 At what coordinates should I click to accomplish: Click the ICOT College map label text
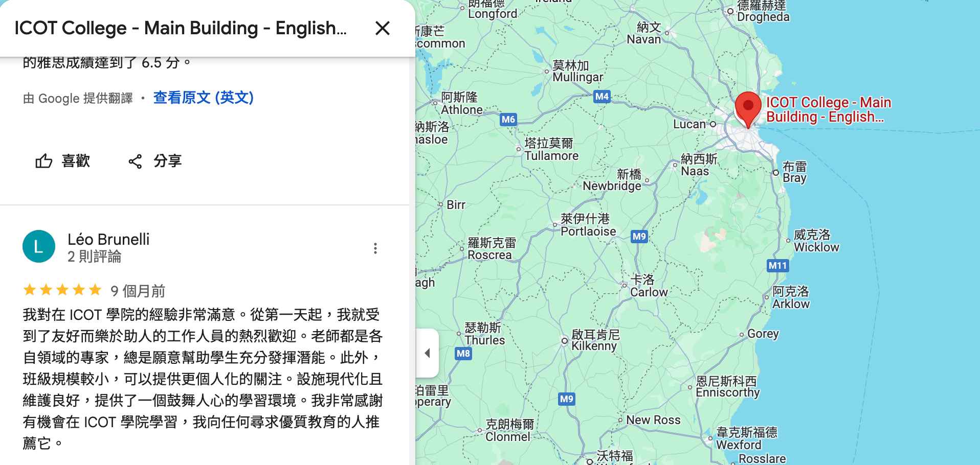click(829, 109)
